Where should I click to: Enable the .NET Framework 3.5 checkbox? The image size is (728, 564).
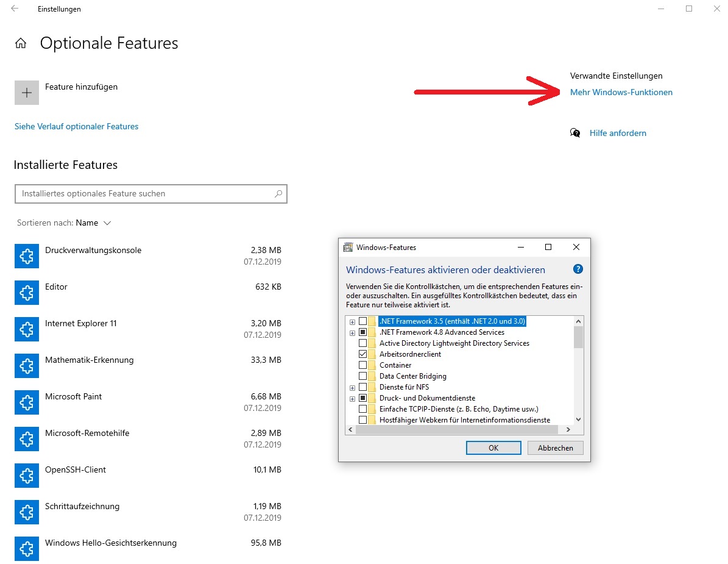pos(362,321)
